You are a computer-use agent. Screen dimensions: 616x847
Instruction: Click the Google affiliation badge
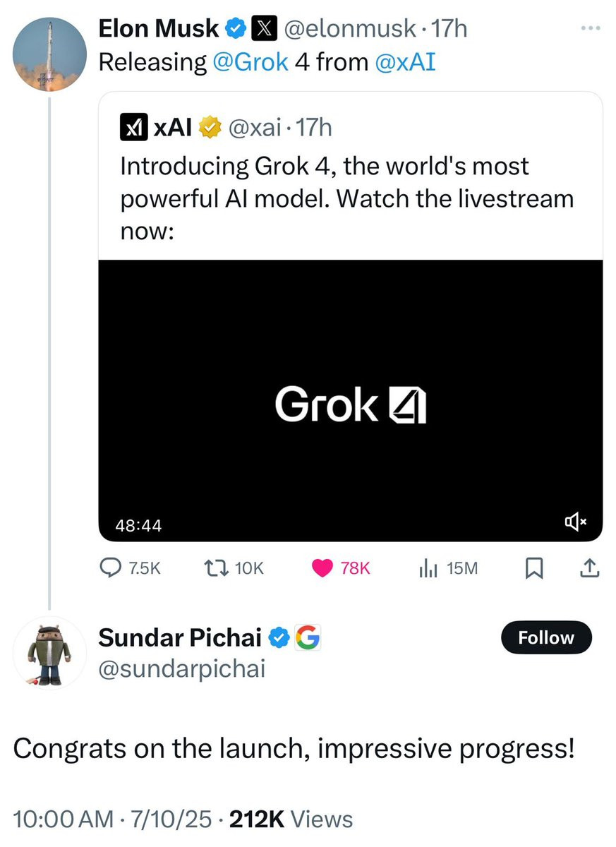tap(305, 638)
